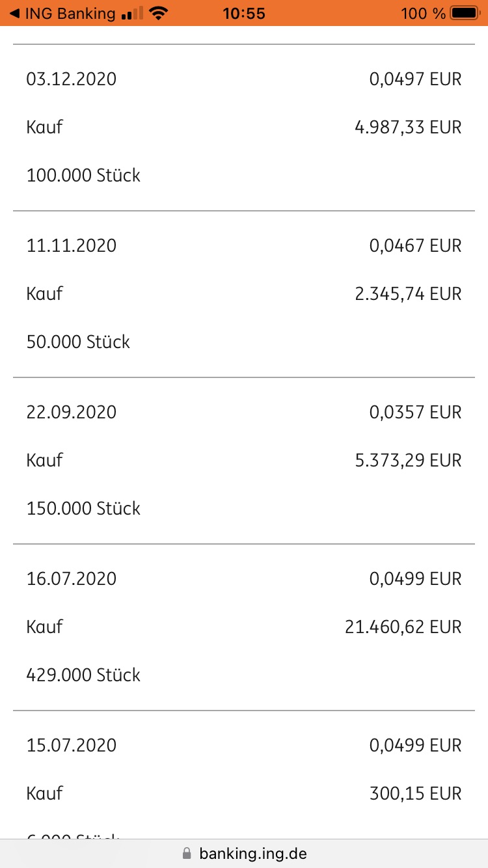Screen dimensions: 488x868
Task: Tap the lock icon beside banking.ing.de
Action: (187, 853)
